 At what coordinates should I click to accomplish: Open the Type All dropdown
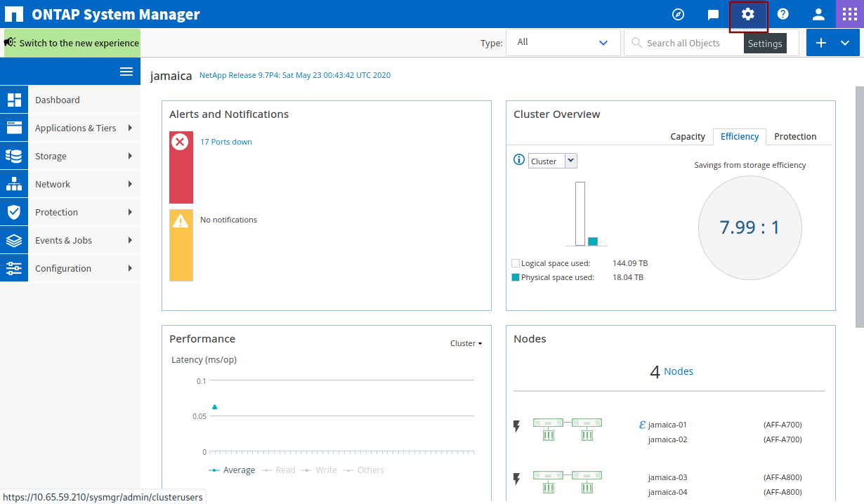(563, 43)
